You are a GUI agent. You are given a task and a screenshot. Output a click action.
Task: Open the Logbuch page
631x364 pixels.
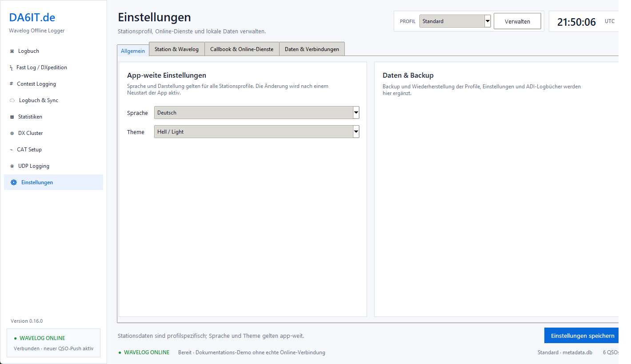click(x=53, y=51)
